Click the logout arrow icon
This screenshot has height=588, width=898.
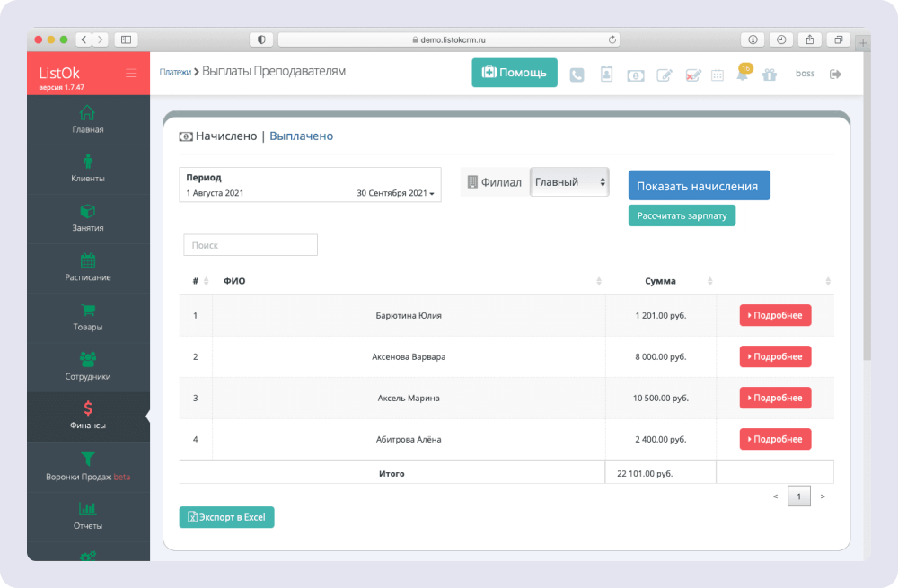(x=835, y=74)
